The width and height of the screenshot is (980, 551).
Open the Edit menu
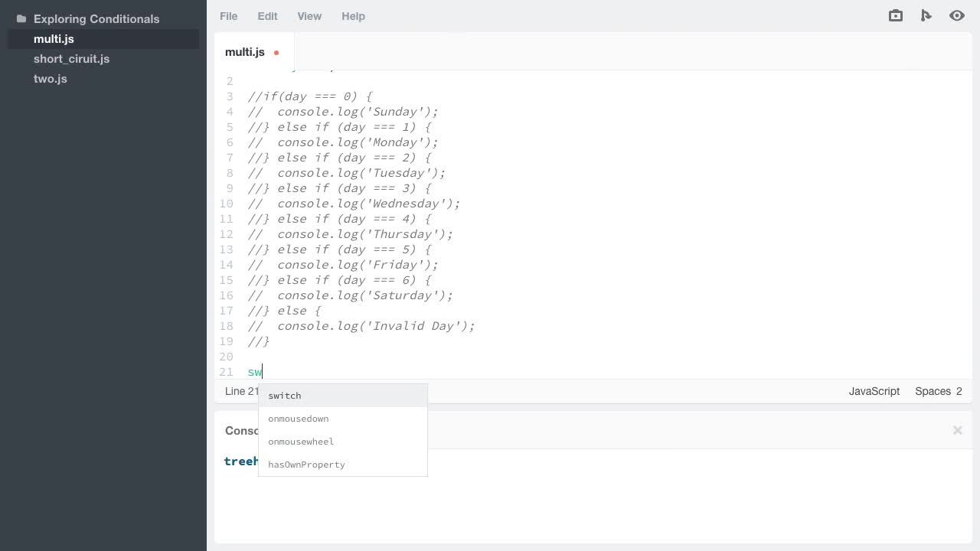[267, 15]
